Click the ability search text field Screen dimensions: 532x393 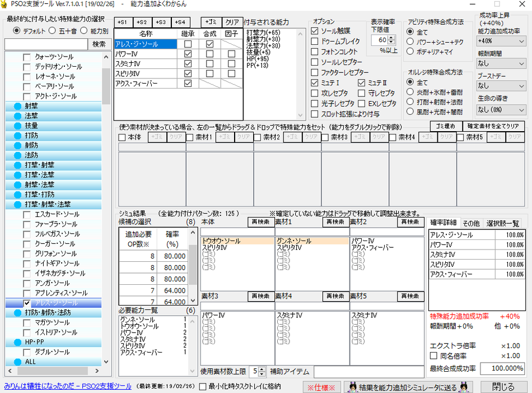click(x=46, y=44)
